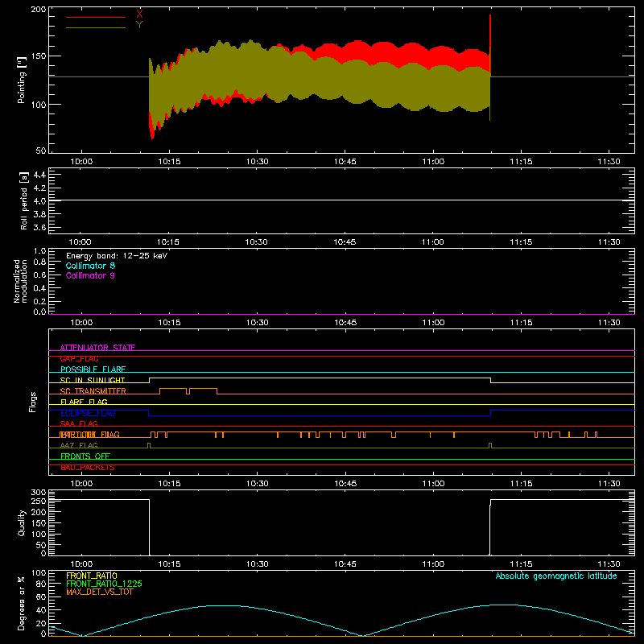Click the magenta 'Collimator 9' label

pos(90,275)
